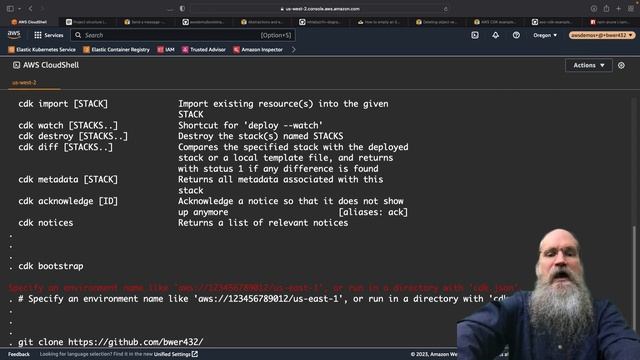Click the 'git clone https://github.com/bwer432/' line

coord(111,342)
